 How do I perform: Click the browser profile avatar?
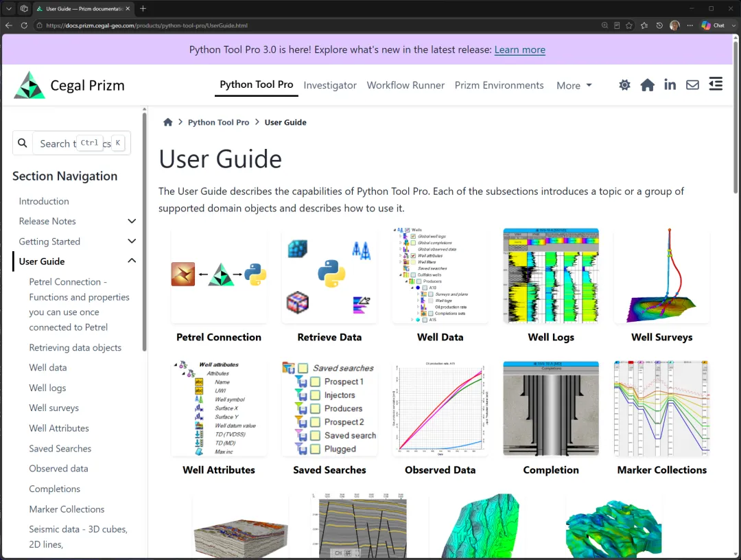674,25
